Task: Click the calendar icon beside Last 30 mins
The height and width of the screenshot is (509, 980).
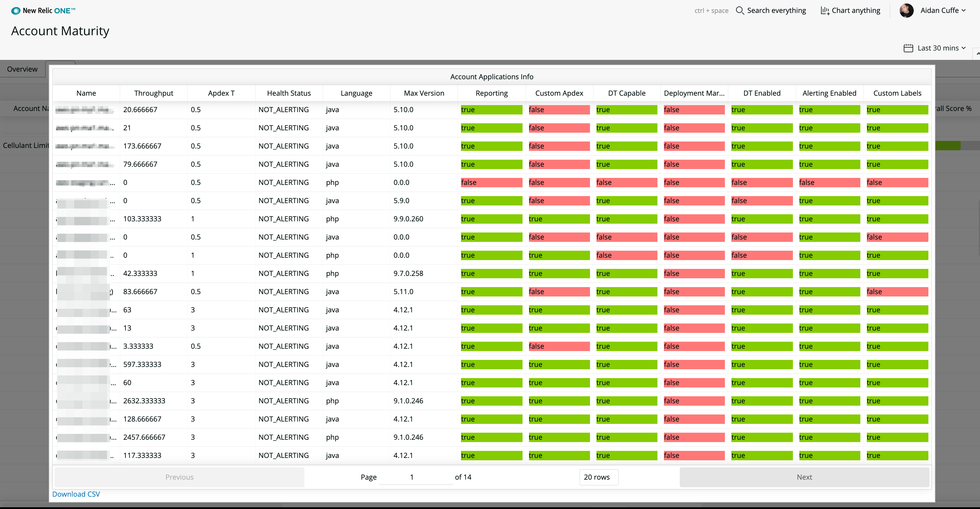Action: pos(908,48)
